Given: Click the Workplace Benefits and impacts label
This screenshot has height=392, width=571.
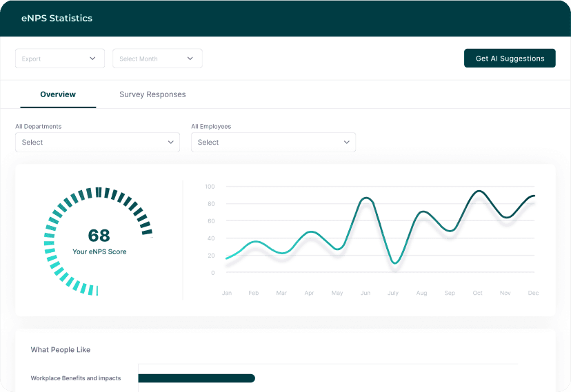Looking at the screenshot, I should 76,378.
